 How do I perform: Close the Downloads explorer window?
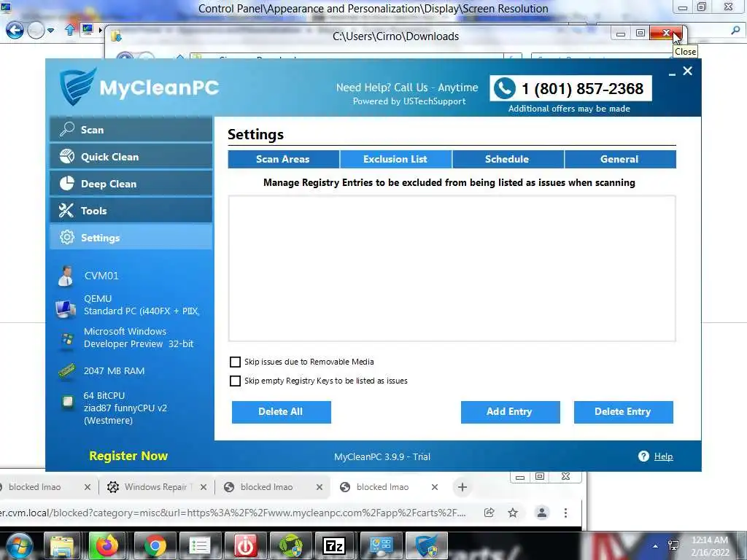click(666, 33)
